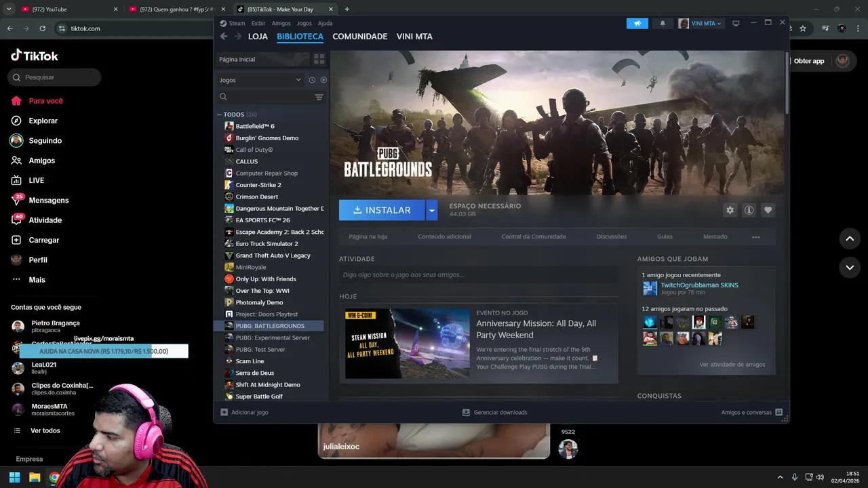
Task: Open Anniversary Mission event thumbnail
Action: 407,344
